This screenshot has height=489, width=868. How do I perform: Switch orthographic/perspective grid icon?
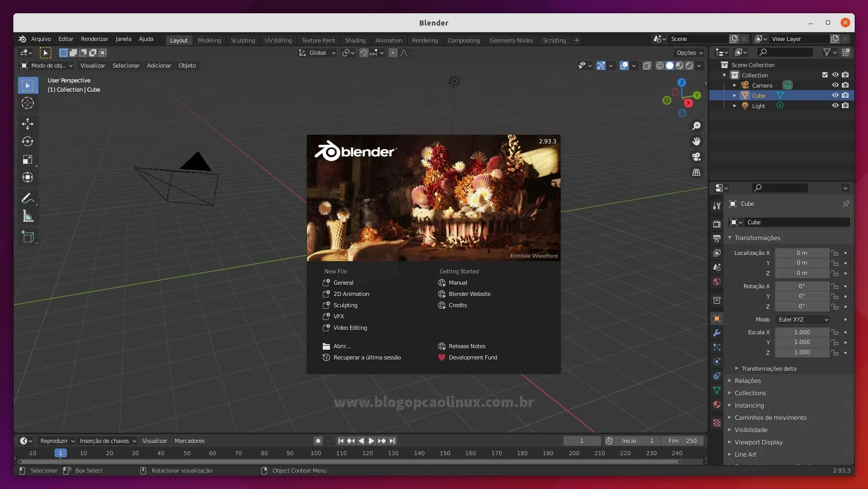pyautogui.click(x=696, y=173)
